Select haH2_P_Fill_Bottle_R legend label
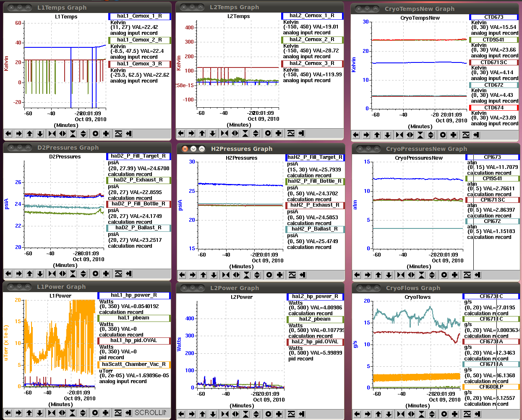This screenshot has height=420, width=522. [315, 181]
